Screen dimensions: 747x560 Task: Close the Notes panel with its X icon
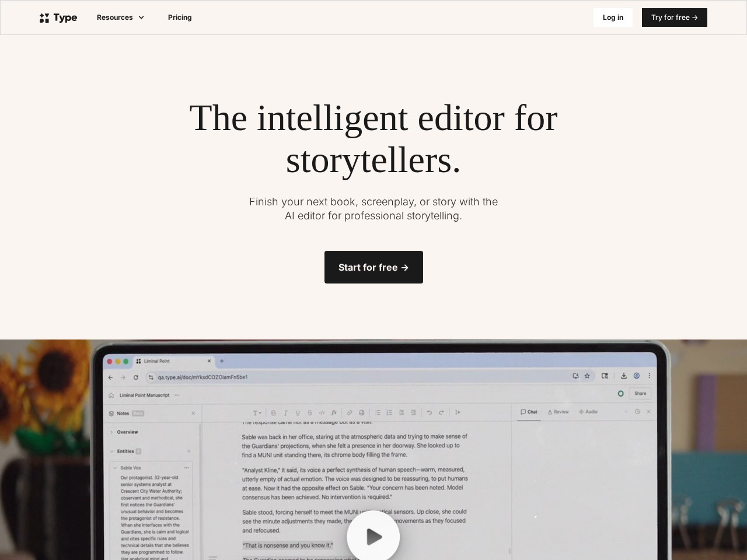point(193,414)
